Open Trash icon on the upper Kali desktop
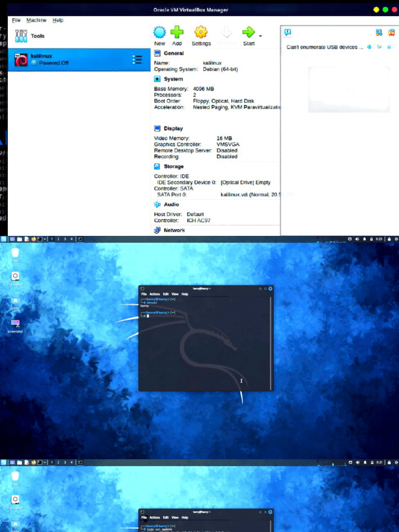 coord(15,253)
